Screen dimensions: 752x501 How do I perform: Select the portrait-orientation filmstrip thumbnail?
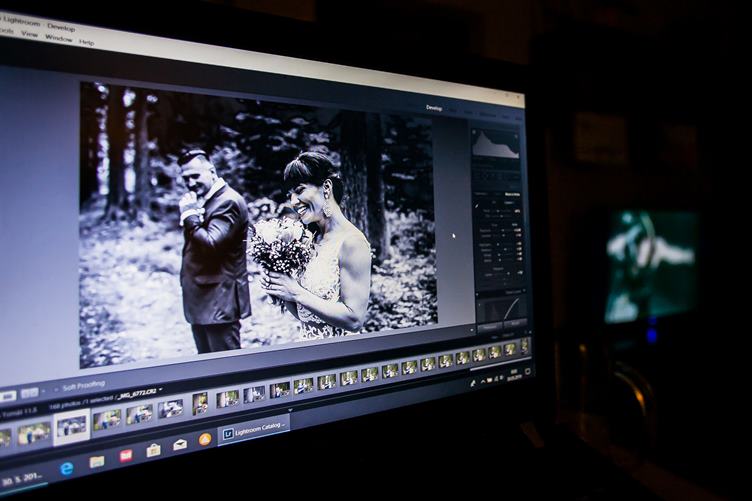(200, 403)
